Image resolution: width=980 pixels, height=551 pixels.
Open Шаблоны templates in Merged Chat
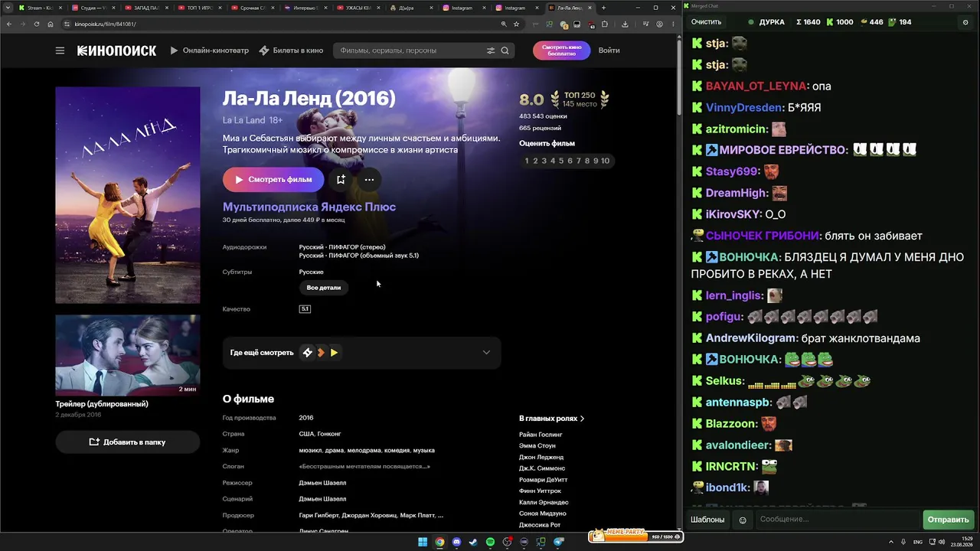pos(707,520)
